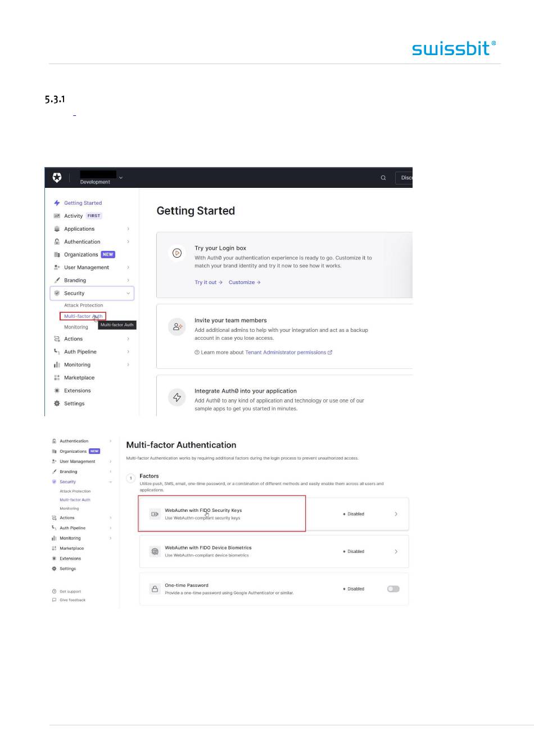The width and height of the screenshot is (534, 756).
Task: Click Marketplace grid icon in Getting Started screenshot
Action: [x=57, y=378]
